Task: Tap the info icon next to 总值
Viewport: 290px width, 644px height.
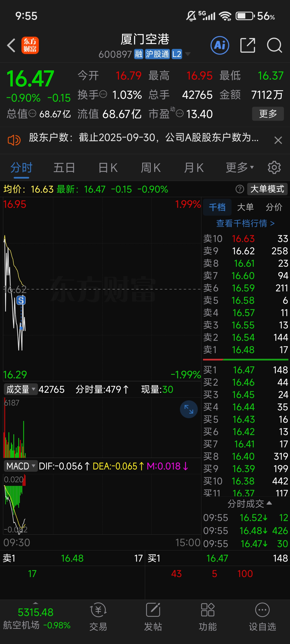Action: (32, 114)
